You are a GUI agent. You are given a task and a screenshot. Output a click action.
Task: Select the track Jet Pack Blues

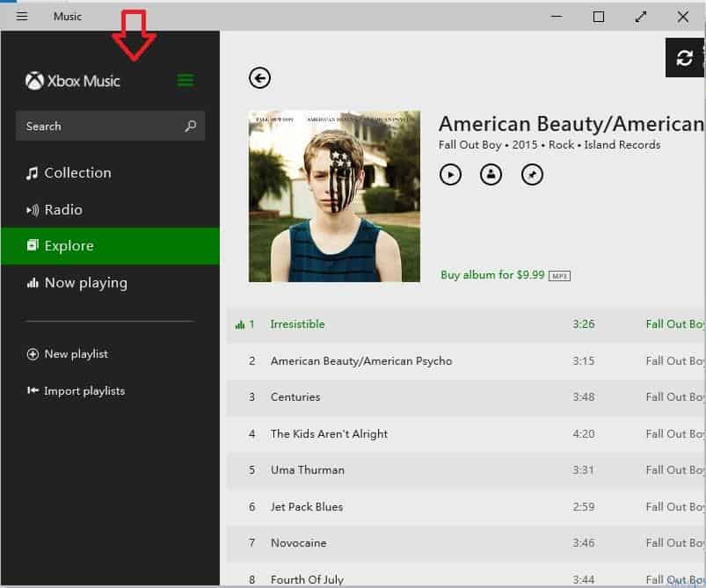click(466, 506)
